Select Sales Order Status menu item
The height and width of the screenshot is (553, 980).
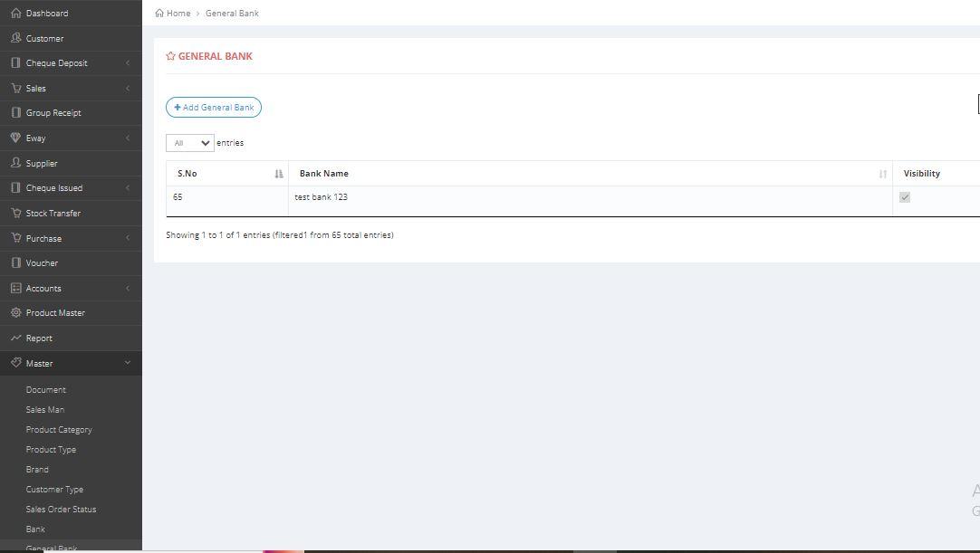coord(61,510)
